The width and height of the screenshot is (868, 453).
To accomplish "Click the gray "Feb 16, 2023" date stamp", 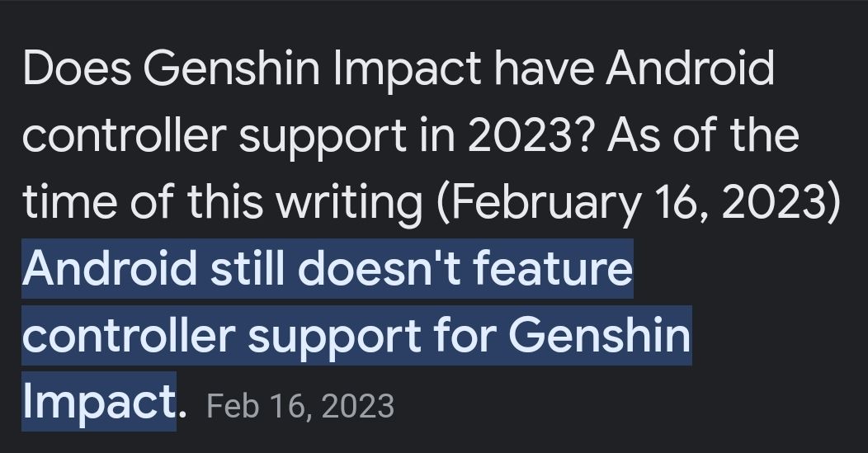I will (300, 405).
